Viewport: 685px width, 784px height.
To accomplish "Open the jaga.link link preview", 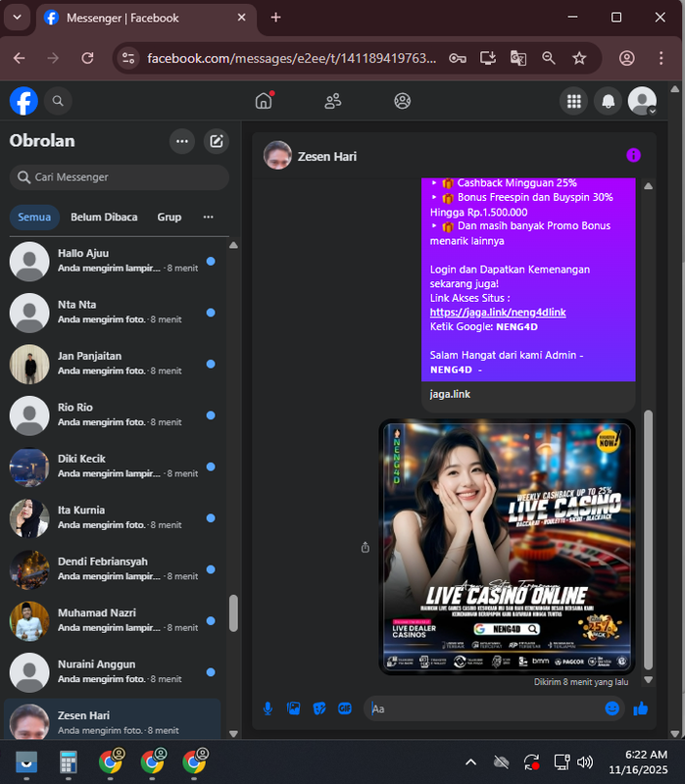I will [x=528, y=395].
